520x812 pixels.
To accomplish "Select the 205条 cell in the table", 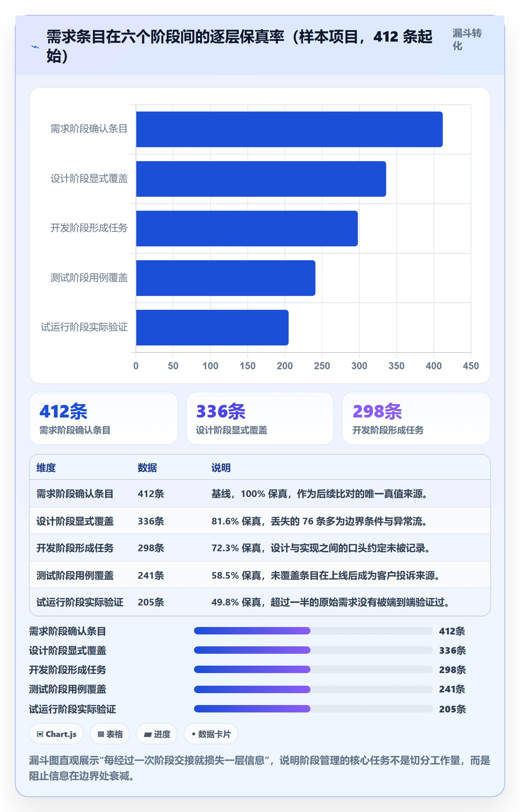I will point(151,602).
